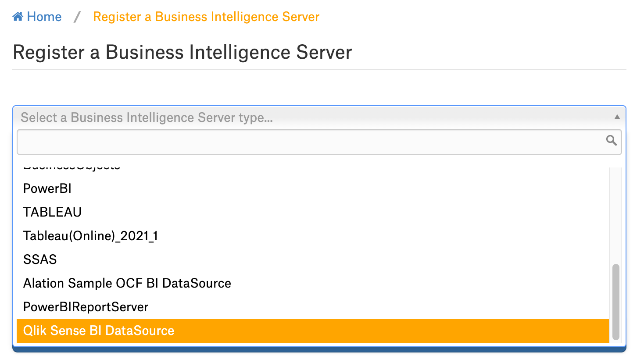Click the magnifying glass search icon
Image resolution: width=644 pixels, height=363 pixels.
(x=611, y=140)
